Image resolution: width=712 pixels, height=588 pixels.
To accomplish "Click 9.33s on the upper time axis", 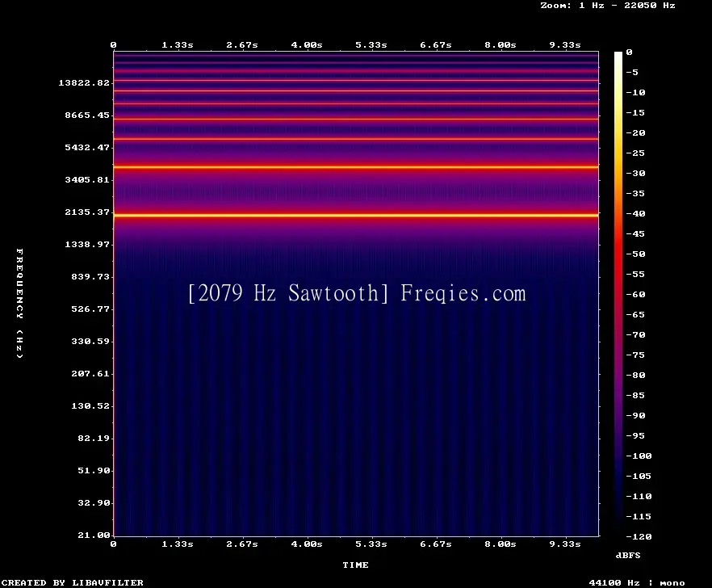I will click(x=565, y=45).
